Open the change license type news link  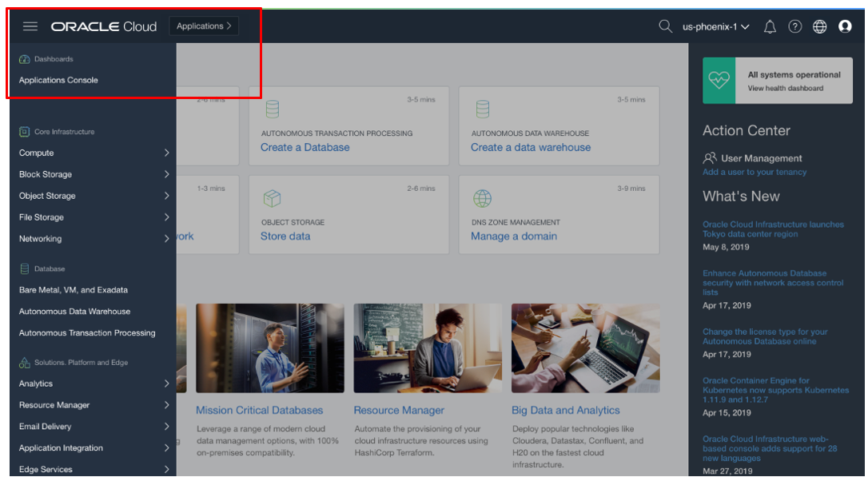(x=765, y=336)
